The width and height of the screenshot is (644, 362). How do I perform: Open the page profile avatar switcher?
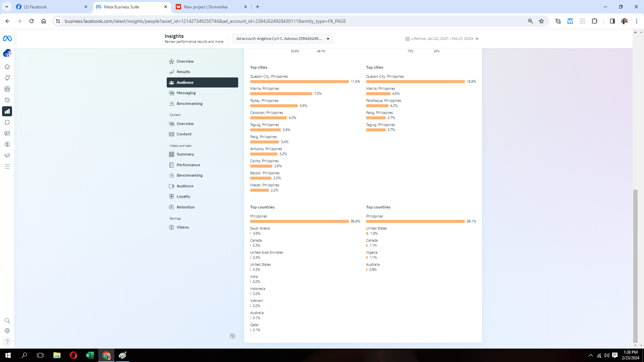(x=7, y=53)
